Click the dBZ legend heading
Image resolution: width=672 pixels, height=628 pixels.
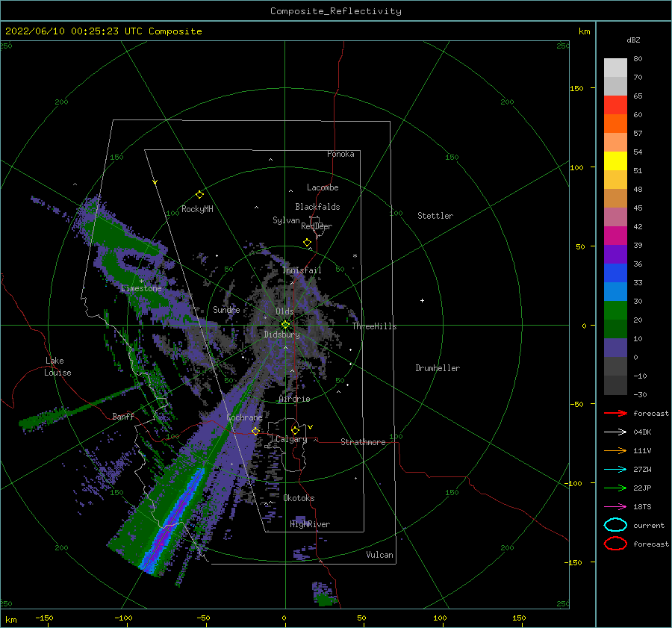tap(633, 40)
